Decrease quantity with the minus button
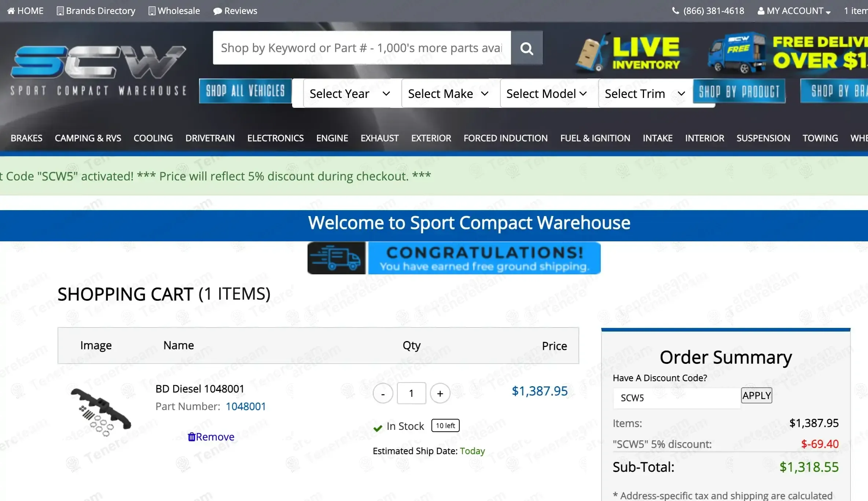868x501 pixels. [383, 394]
